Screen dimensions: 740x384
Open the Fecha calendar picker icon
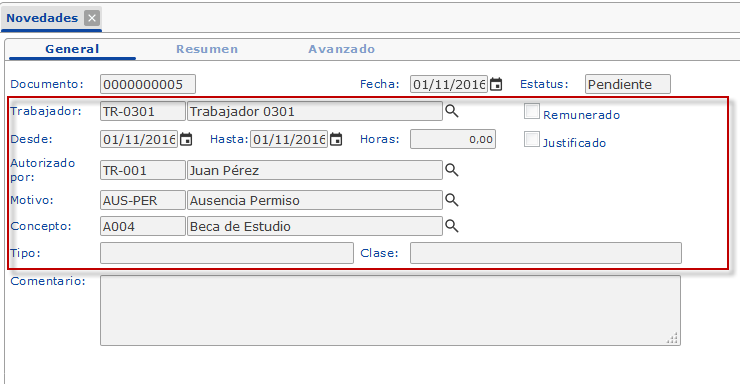click(496, 84)
